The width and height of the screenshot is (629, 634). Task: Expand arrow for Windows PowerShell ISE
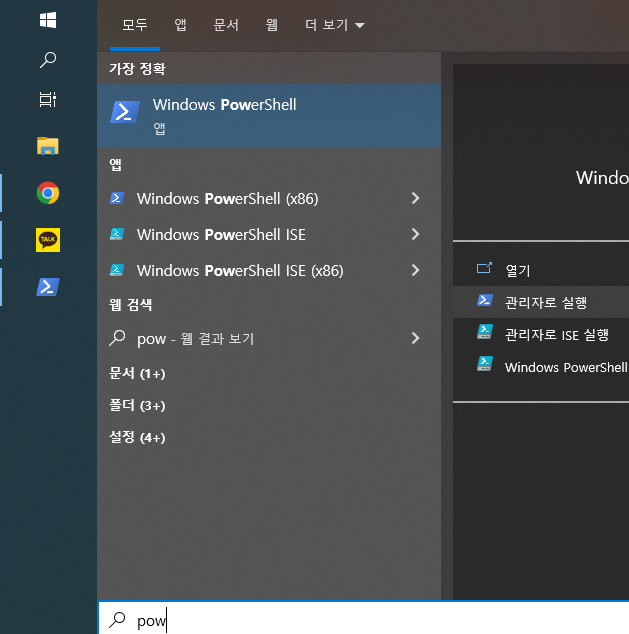click(415, 234)
